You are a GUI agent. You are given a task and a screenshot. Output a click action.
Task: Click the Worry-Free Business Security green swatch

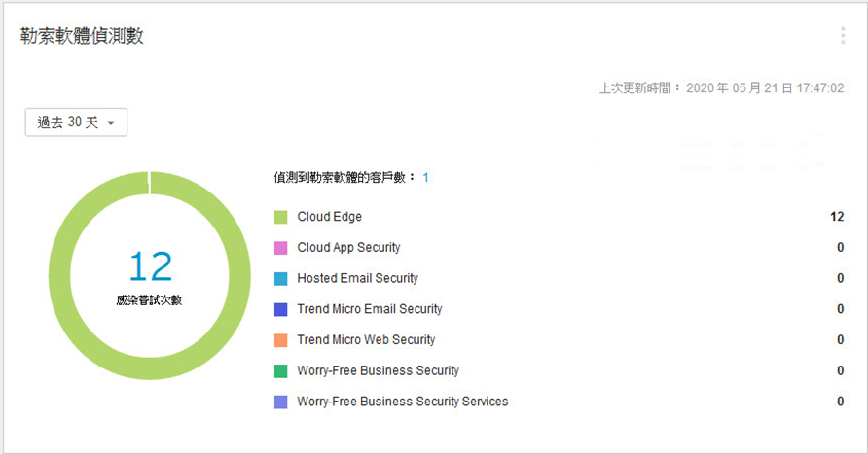[281, 370]
